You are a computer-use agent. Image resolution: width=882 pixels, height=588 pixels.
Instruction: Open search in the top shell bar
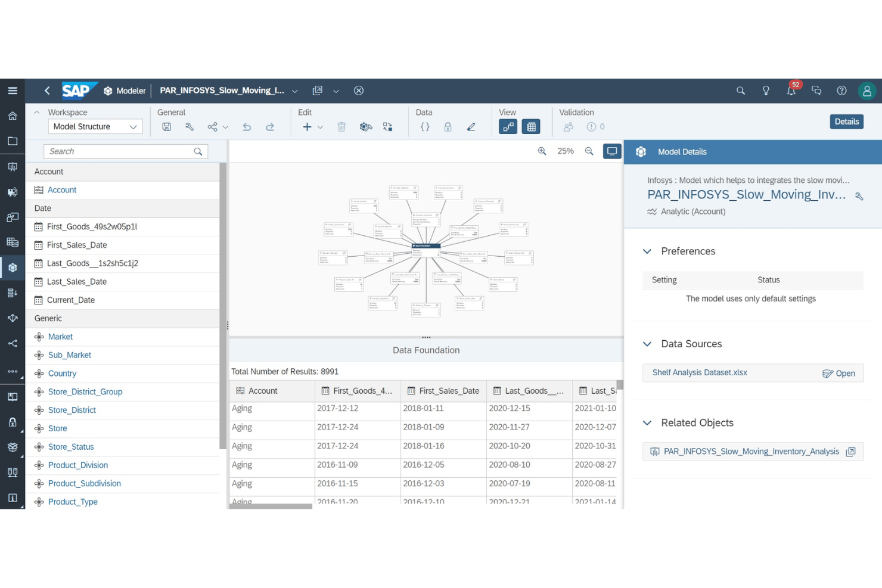741,91
